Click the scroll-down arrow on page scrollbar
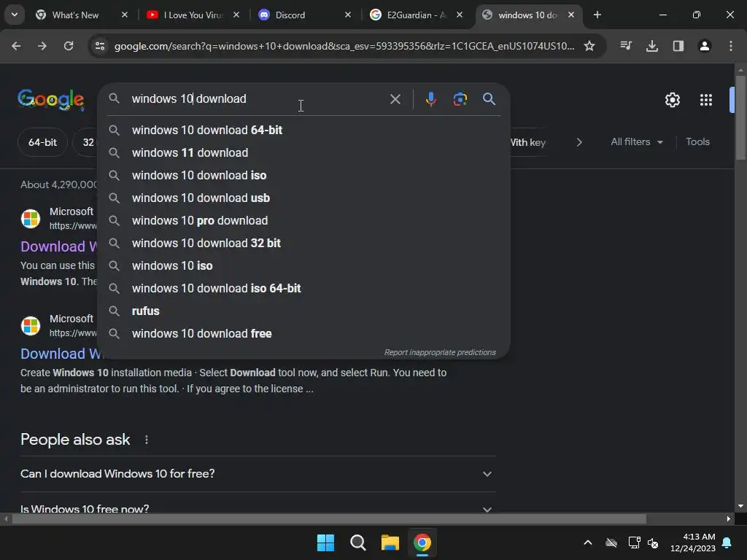This screenshot has width=747, height=560. pyautogui.click(x=741, y=507)
